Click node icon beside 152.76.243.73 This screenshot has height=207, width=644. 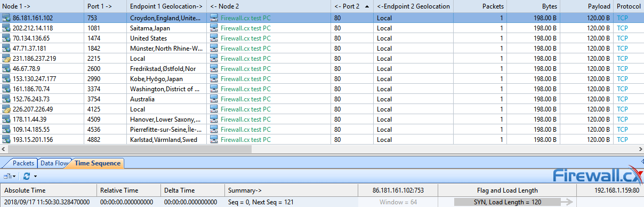coord(6,99)
